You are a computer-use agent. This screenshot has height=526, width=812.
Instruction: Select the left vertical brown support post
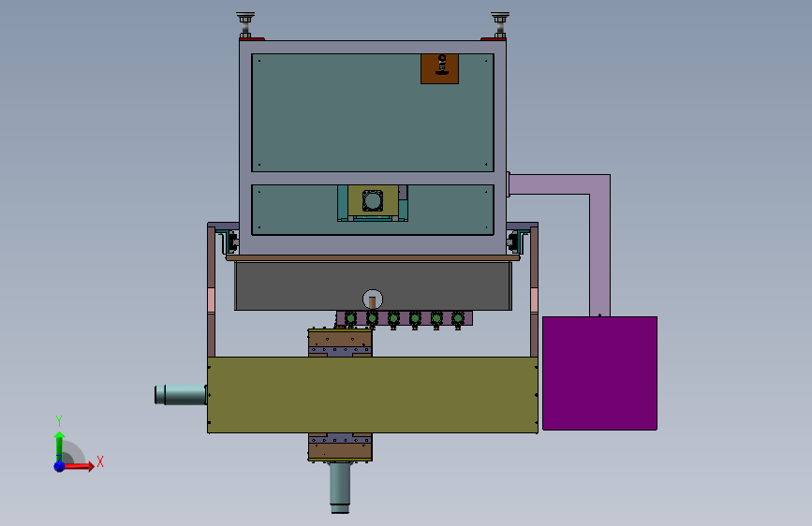point(212,291)
